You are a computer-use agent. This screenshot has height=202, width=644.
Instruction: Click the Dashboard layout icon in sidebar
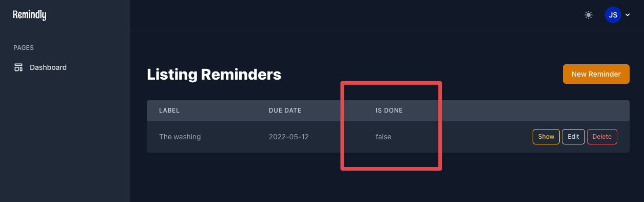pos(18,67)
